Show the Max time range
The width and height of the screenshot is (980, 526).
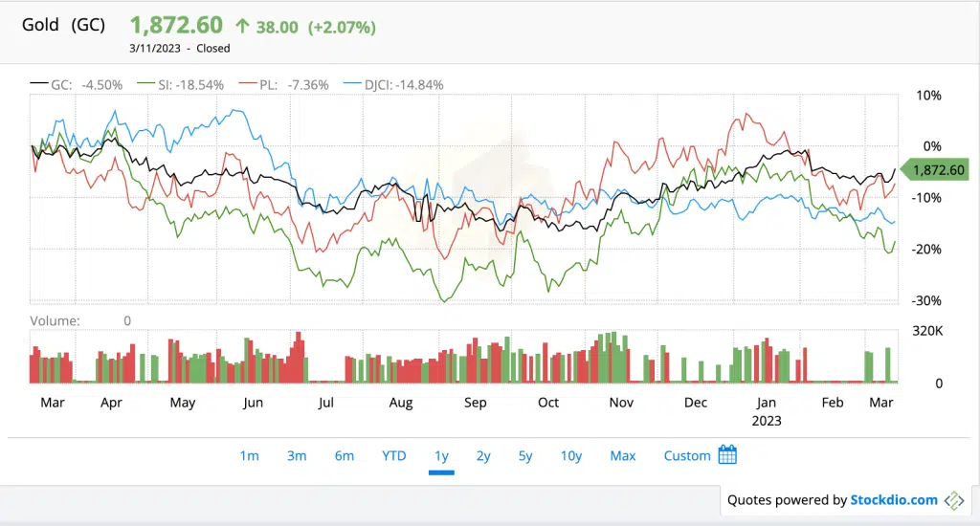point(623,456)
